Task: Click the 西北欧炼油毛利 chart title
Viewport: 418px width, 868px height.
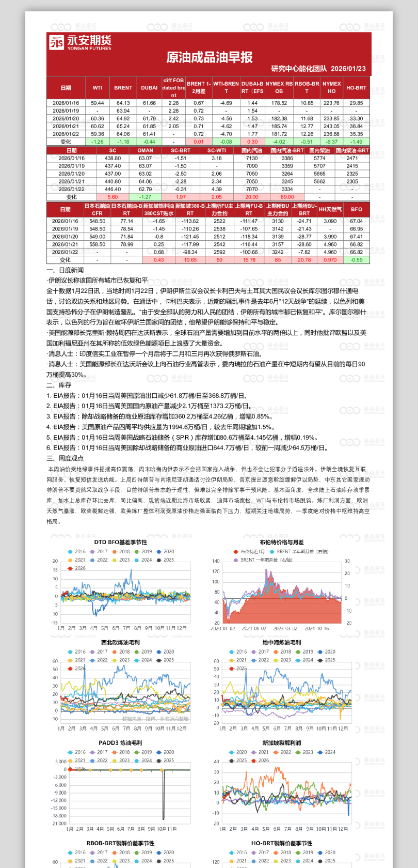Action: coord(120,642)
